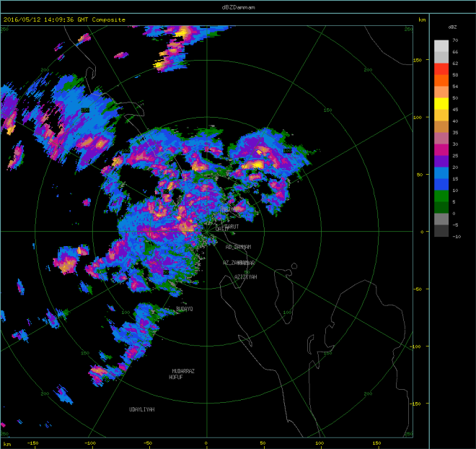Viewport: 476px width, 449px height.
Task: Click -150 on the vertical km axis
Action: point(416,404)
